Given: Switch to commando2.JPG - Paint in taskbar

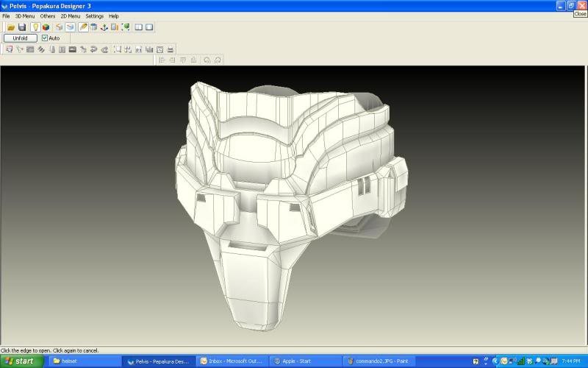Looking at the screenshot, I should pos(379,361).
